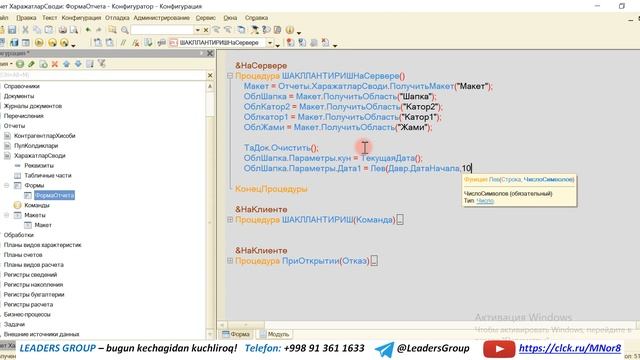Click the toolbar search input field
This screenshot has width=640, height=360.
tap(162, 30)
